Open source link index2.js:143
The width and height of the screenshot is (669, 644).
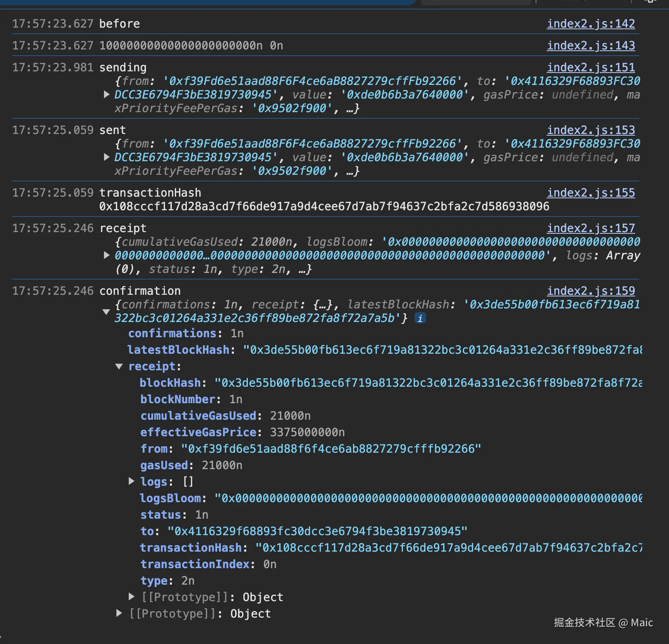coord(591,45)
